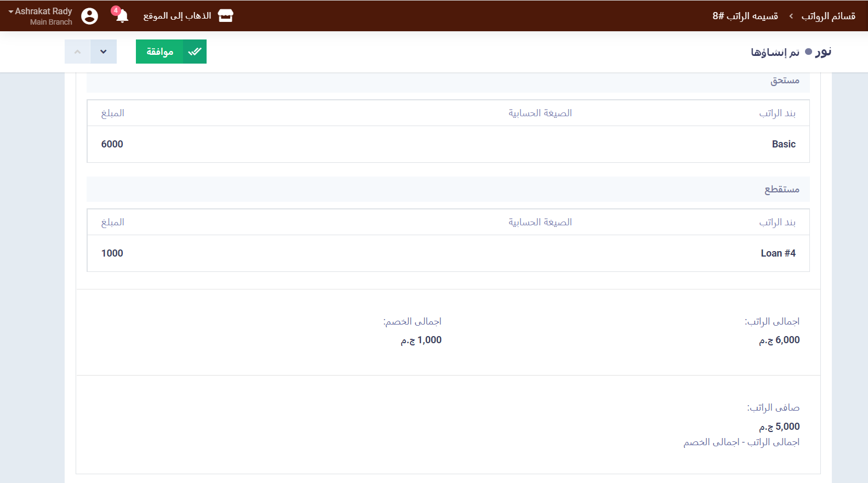Select the Basic salary item row
The height and width of the screenshot is (483, 868).
[x=448, y=144]
